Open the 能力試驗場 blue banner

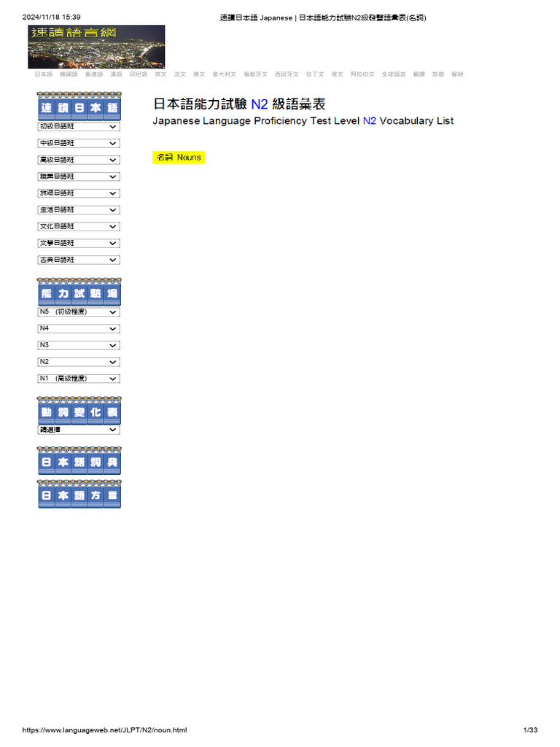(x=79, y=292)
